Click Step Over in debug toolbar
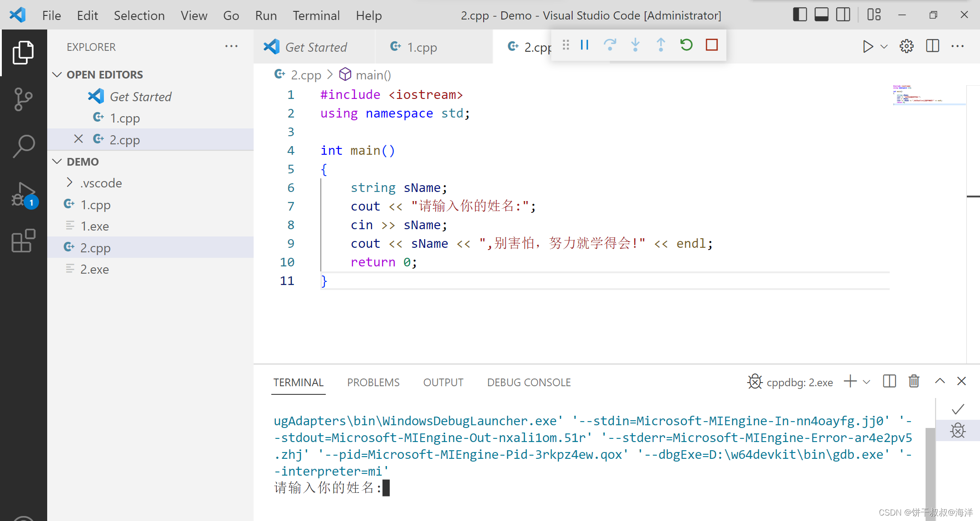Image resolution: width=980 pixels, height=521 pixels. [610, 45]
